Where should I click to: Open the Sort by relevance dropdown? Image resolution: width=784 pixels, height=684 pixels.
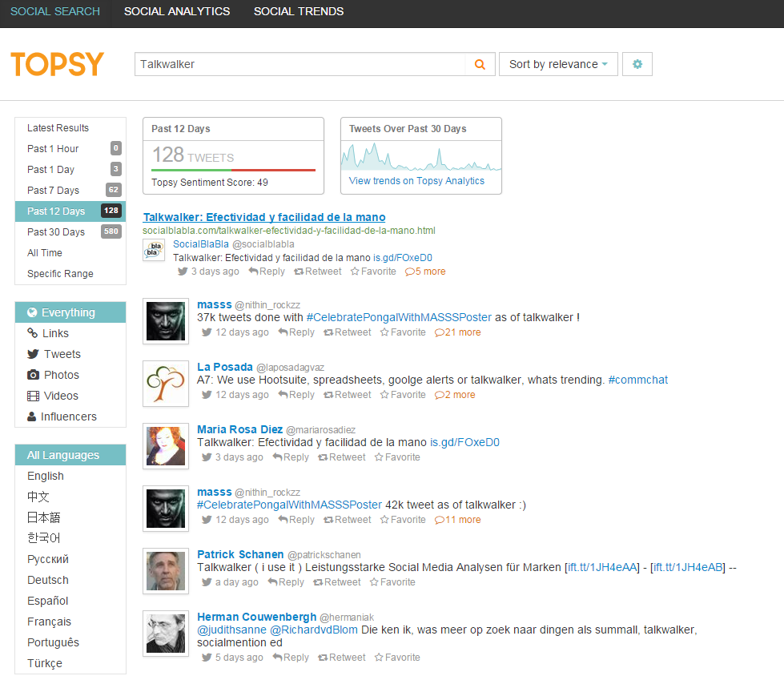pyautogui.click(x=558, y=64)
